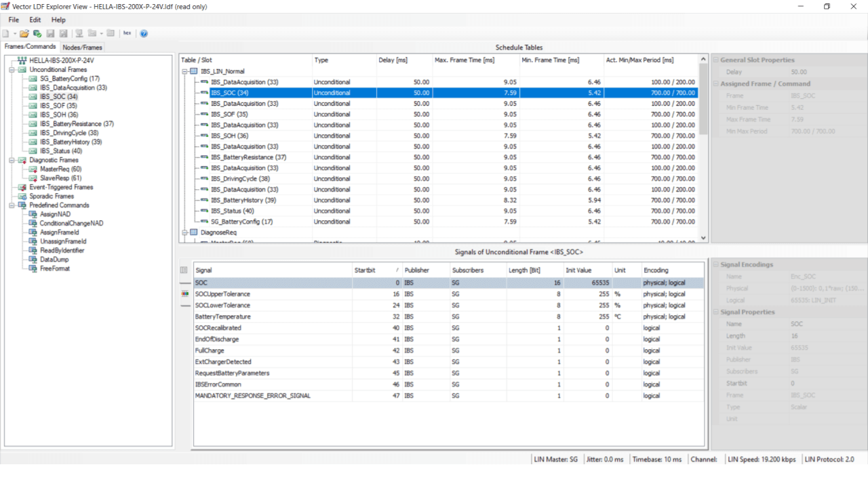Click the IBS_SOH (36) frame icon in tree

pos(33,115)
